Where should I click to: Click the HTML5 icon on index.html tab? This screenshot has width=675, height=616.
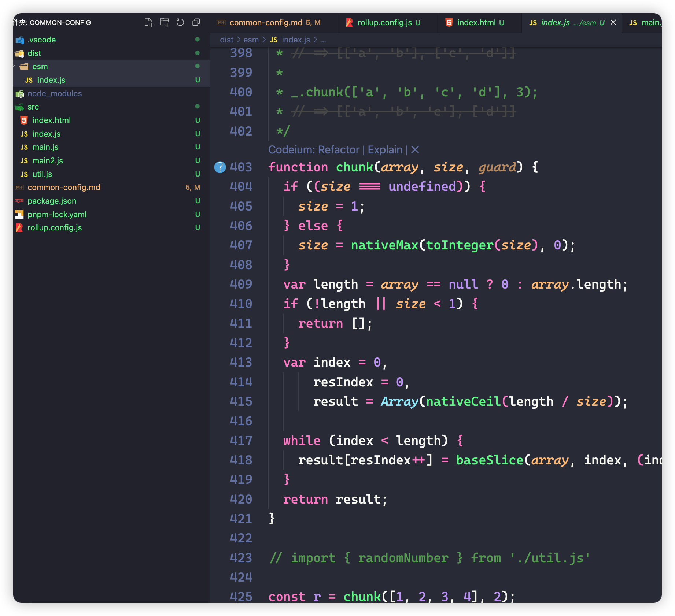[x=449, y=23]
